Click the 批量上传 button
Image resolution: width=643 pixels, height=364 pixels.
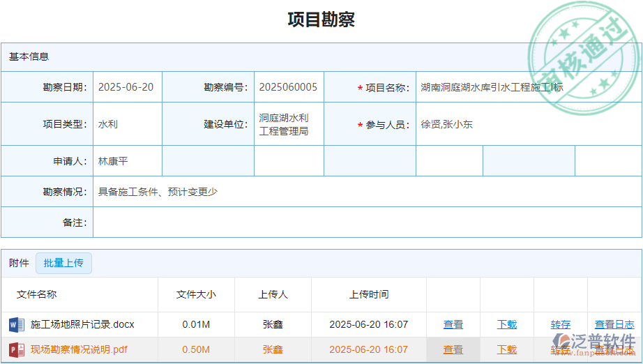coord(63,263)
